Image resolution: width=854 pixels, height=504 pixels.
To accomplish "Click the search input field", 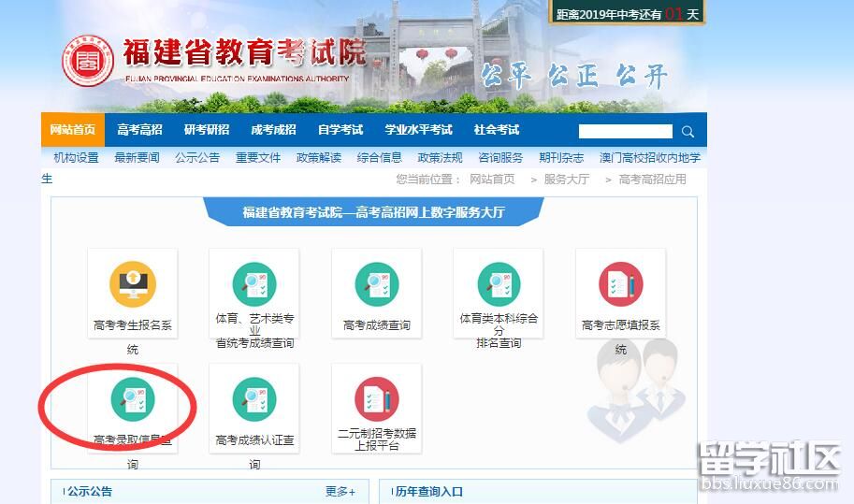I will 625,131.
